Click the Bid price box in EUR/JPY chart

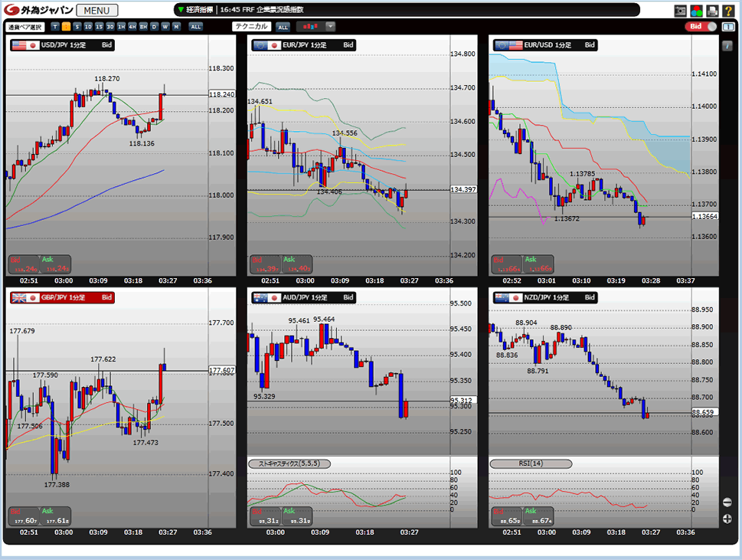click(266, 264)
